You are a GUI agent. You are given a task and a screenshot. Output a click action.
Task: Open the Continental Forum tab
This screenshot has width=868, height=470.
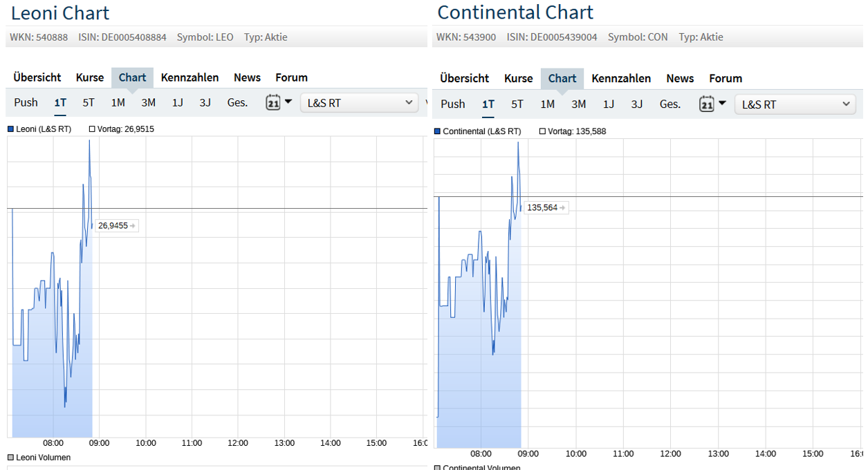click(726, 79)
